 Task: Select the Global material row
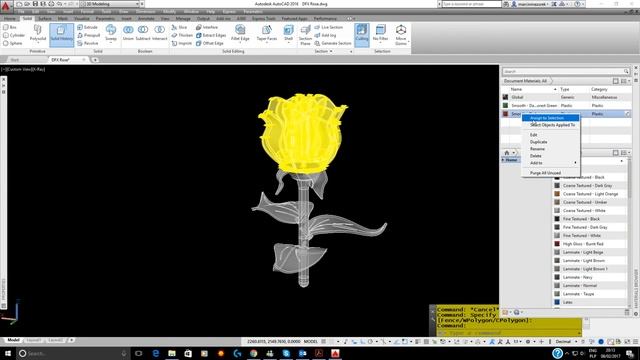(567, 97)
